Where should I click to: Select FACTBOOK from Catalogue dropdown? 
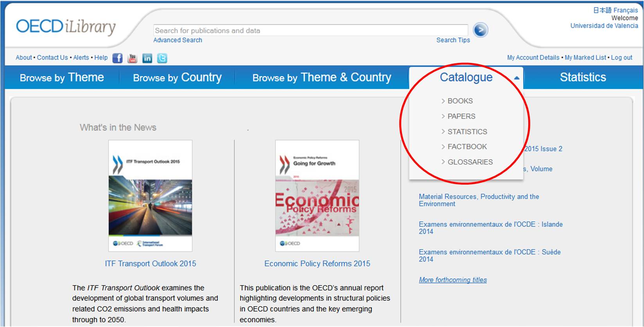467,147
